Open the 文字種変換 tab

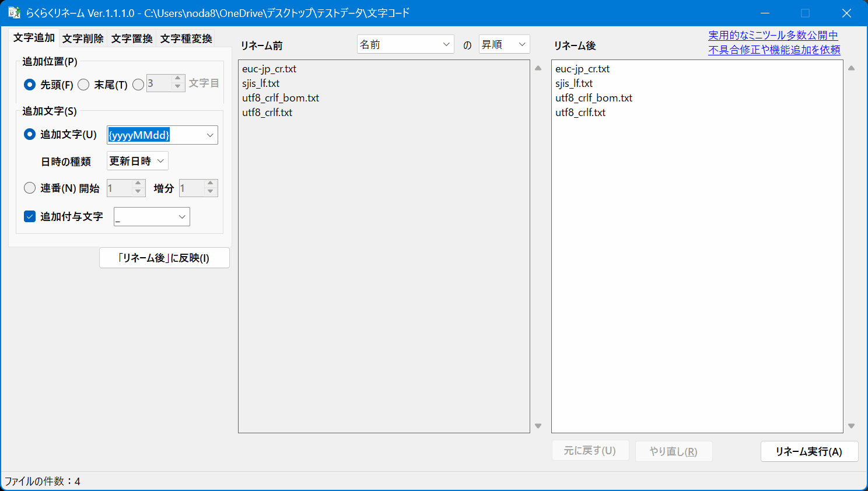pyautogui.click(x=186, y=38)
